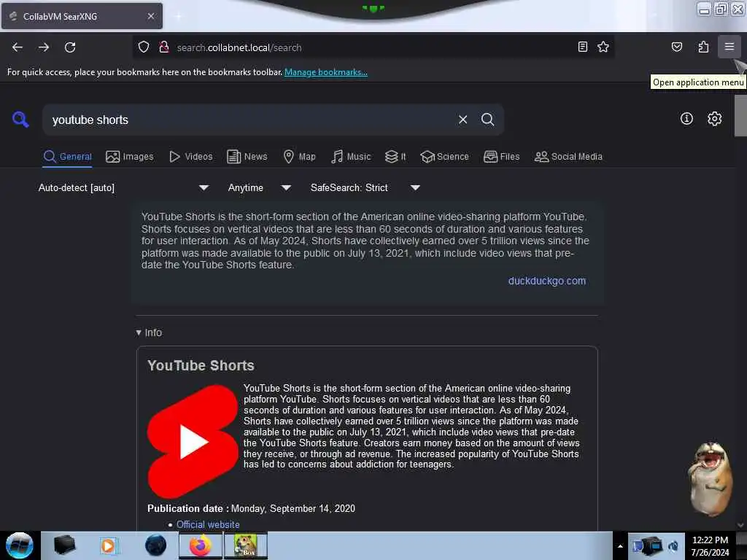Clear the search query with X
Screen dimensions: 747x560
(x=462, y=120)
